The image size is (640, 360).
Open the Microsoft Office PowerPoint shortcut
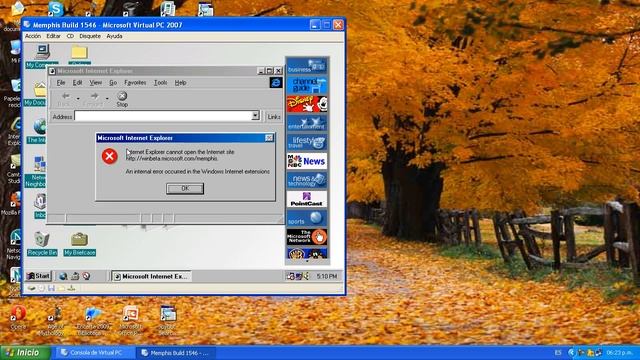(x=131, y=321)
